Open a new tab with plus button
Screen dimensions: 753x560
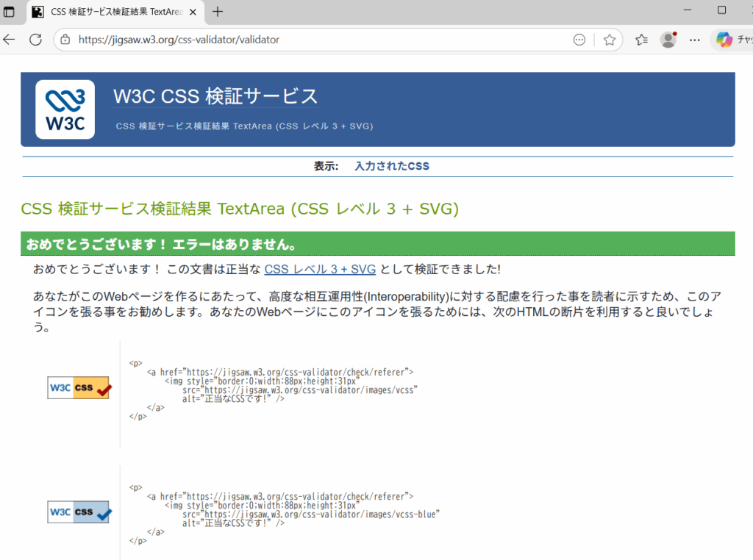point(218,12)
